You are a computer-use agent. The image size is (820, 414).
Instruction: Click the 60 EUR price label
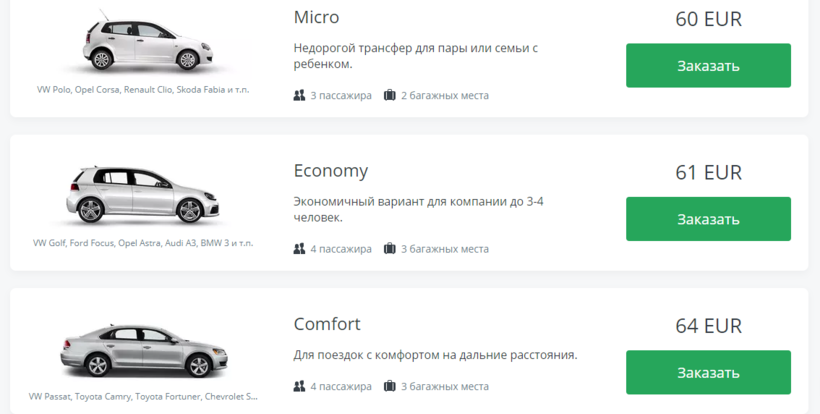708,19
